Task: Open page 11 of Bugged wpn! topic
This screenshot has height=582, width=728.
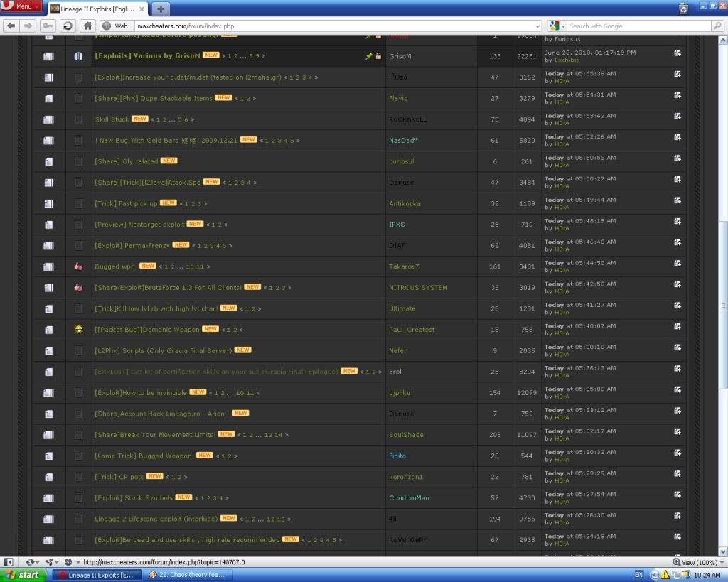Action: (x=200, y=267)
